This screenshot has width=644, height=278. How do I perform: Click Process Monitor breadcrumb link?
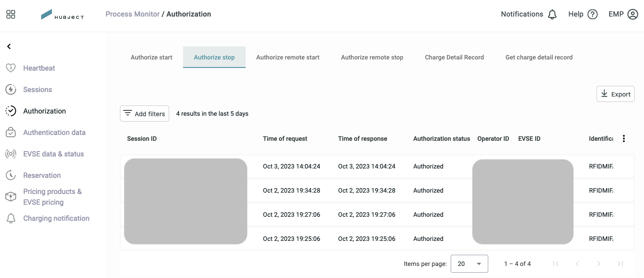(x=132, y=14)
